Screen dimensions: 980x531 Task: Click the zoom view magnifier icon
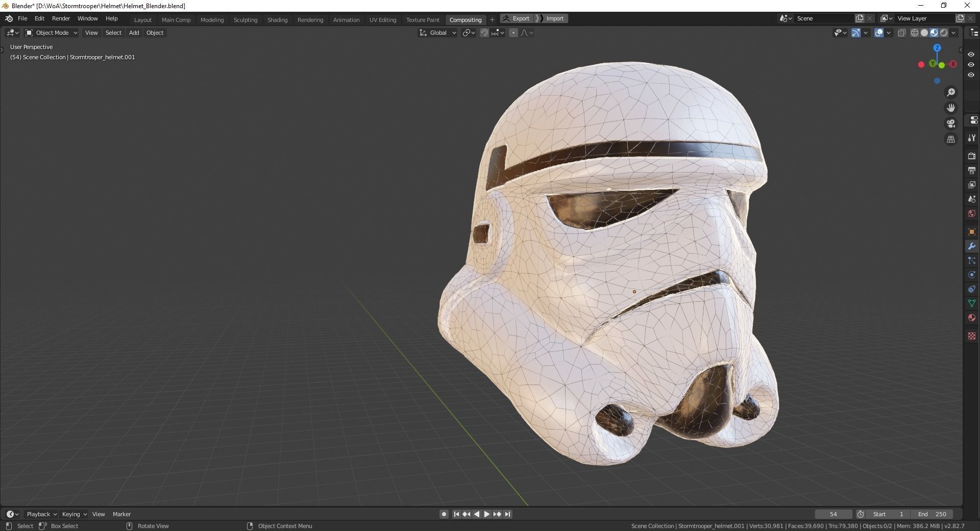tap(951, 92)
